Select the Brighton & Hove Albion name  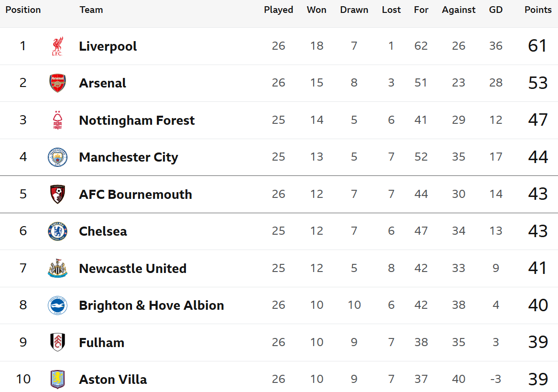[151, 305]
